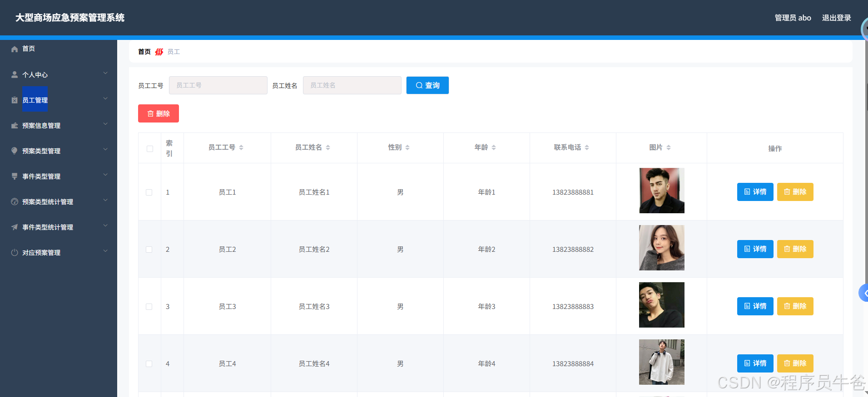Screen dimensions: 868x397
Task: Click the home icon in sidebar
Action: pyautogui.click(x=15, y=49)
